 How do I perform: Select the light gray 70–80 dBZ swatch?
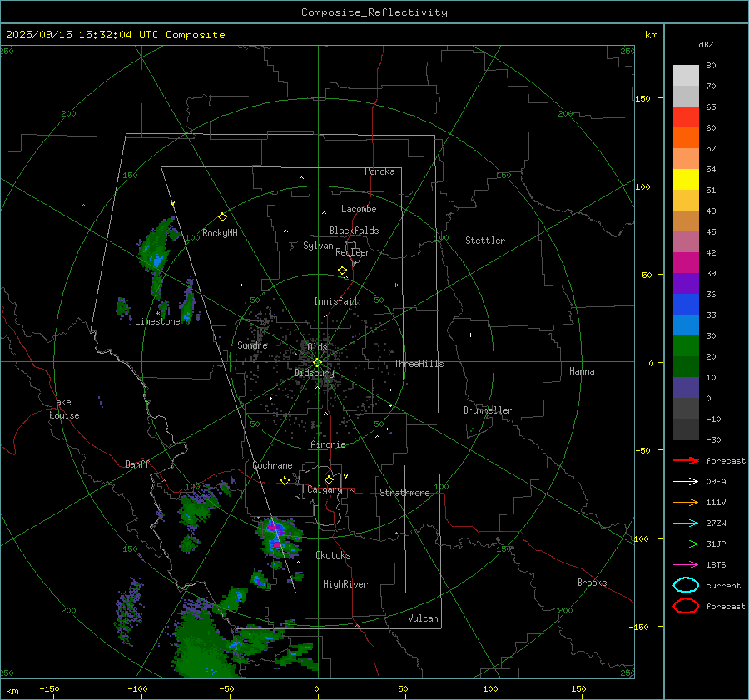click(686, 76)
